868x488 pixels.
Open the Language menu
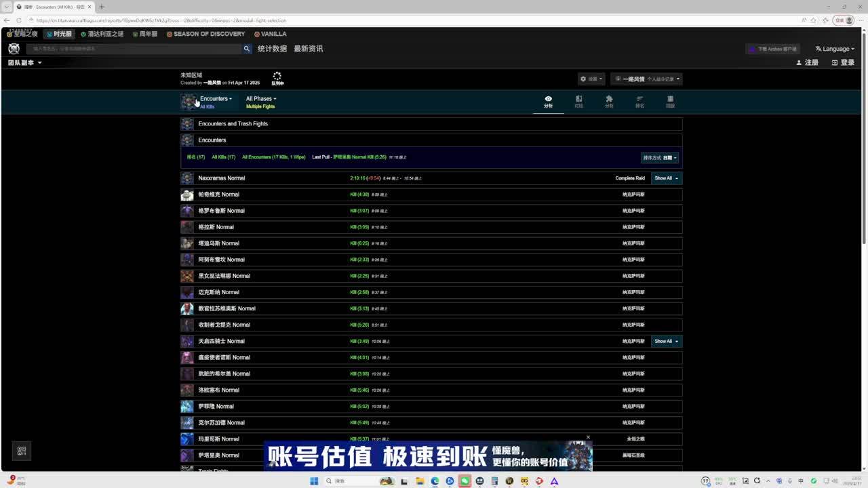[x=835, y=49]
